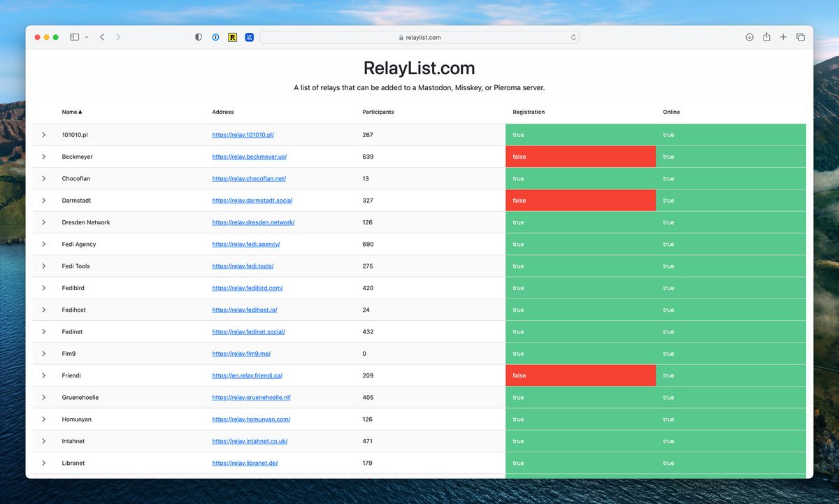Open the relay.fedi.agency link
The width and height of the screenshot is (839, 504).
[x=246, y=244]
